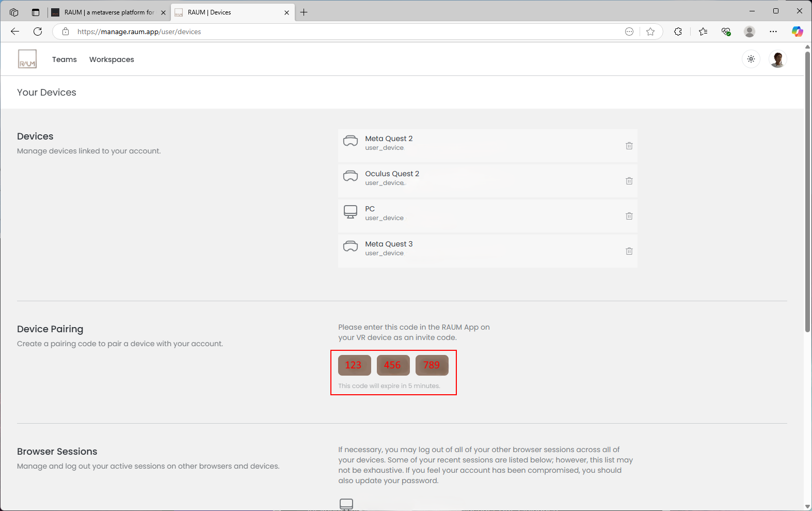Close the RAUM Devices tab
Screen dimensions: 812x511
tap(286, 12)
